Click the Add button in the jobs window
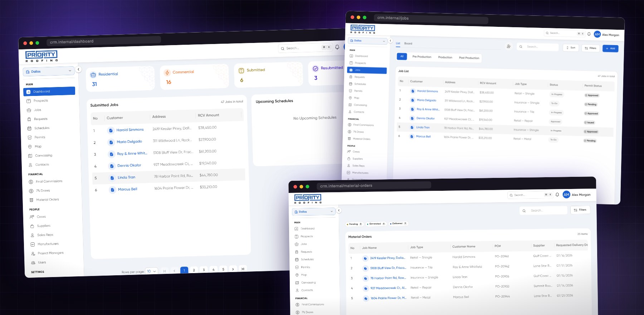The image size is (644, 315). coord(610,48)
